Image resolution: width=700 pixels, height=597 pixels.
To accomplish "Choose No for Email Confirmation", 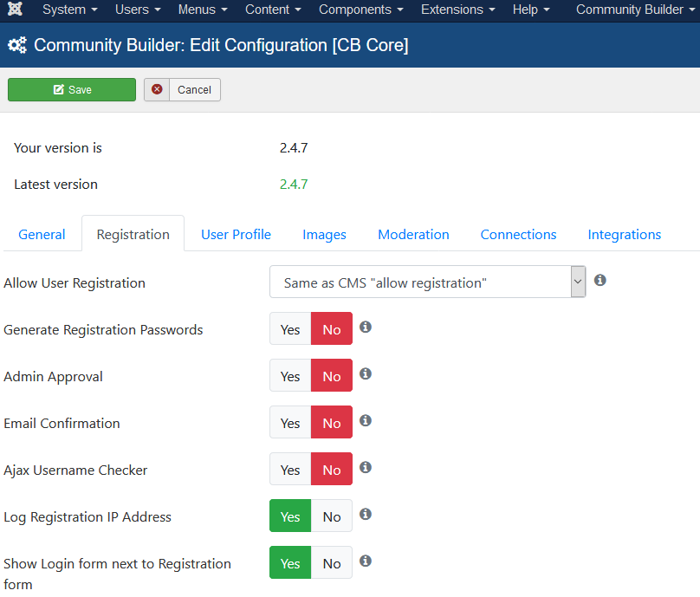I will click(x=332, y=423).
